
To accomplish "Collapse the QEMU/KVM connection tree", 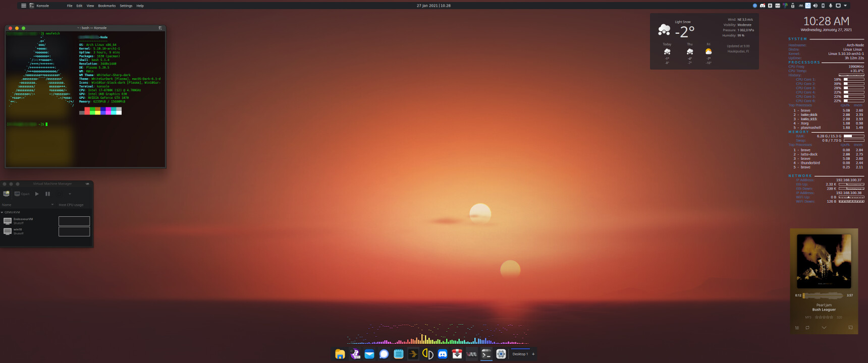I will pos(2,212).
